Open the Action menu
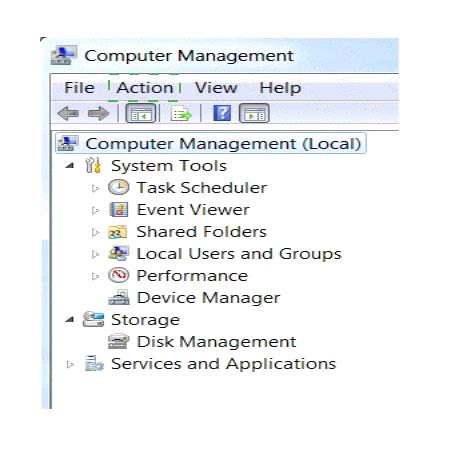This screenshot has height=452, width=450. click(x=145, y=88)
